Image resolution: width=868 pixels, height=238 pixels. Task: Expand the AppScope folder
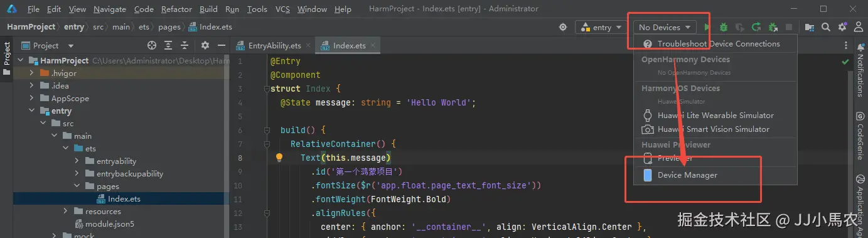[x=31, y=99]
